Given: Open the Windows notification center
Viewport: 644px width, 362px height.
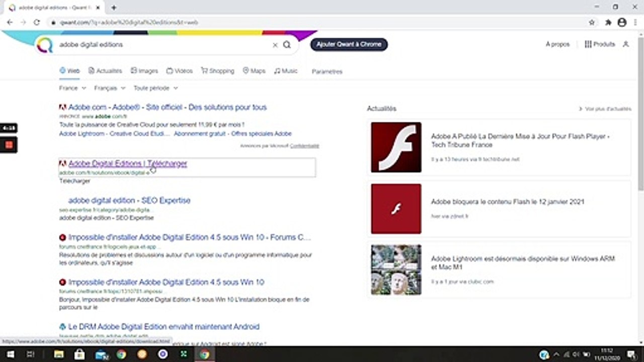Looking at the screenshot, I should pos(632,354).
